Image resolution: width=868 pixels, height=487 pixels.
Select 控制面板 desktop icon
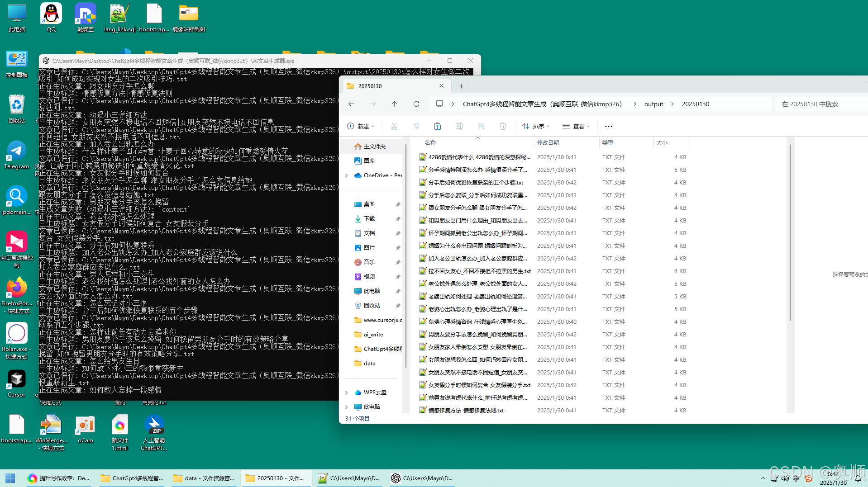[17, 63]
